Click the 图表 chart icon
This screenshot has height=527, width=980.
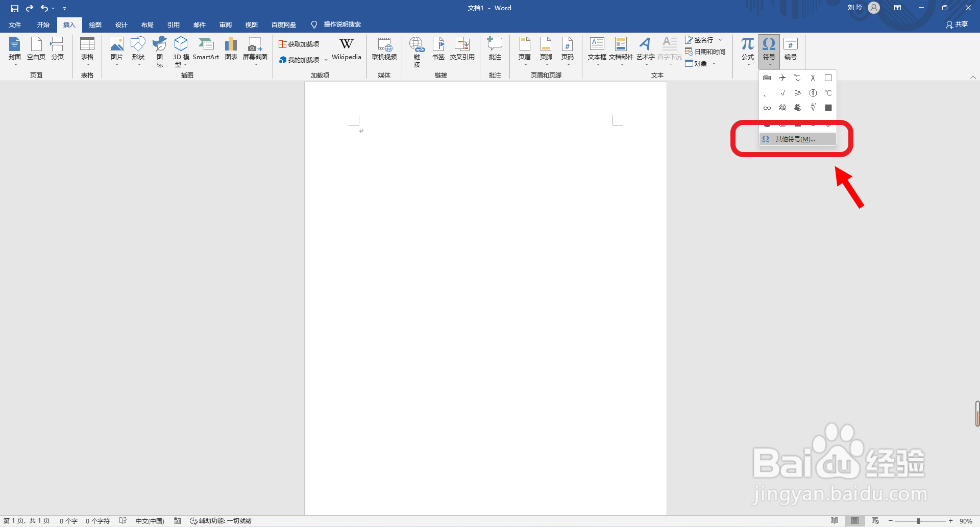[x=231, y=44]
